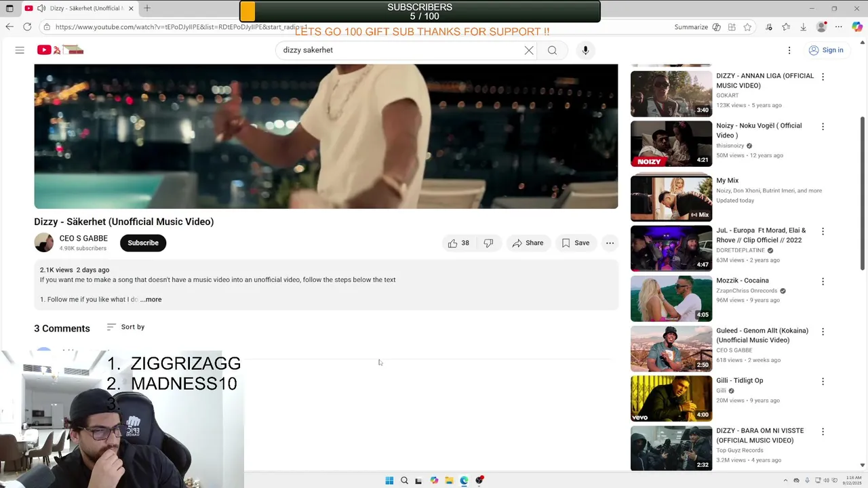Open options menu for DIZZY - ANNAN LIGA
The width and height of the screenshot is (868, 488).
(823, 77)
